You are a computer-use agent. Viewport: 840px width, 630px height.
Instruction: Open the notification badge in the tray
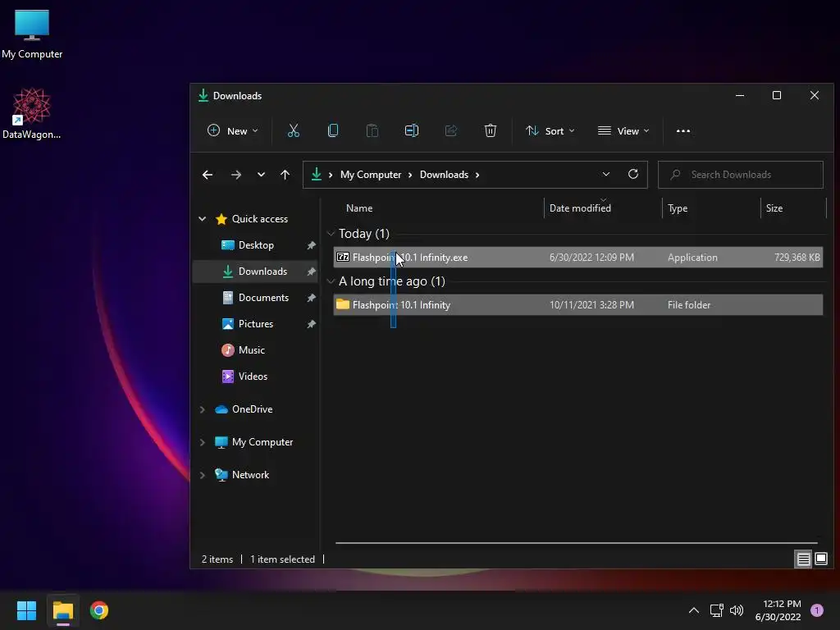tap(817, 610)
